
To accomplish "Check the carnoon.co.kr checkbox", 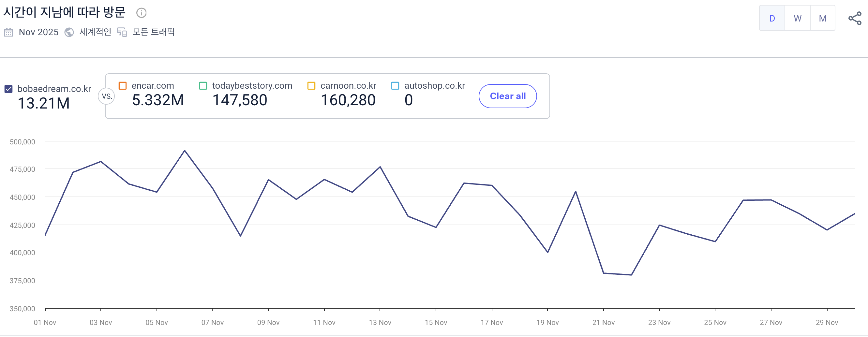I will pyautogui.click(x=311, y=85).
